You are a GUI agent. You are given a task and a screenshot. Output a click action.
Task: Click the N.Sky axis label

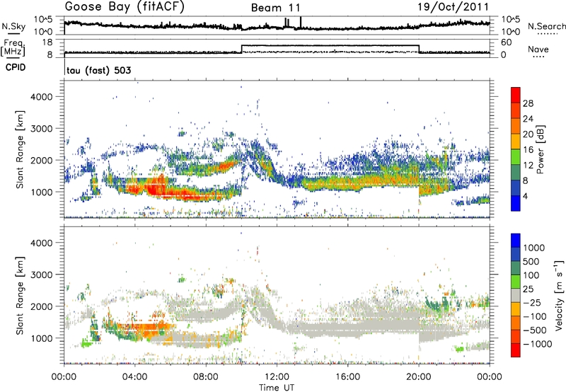pos(13,26)
